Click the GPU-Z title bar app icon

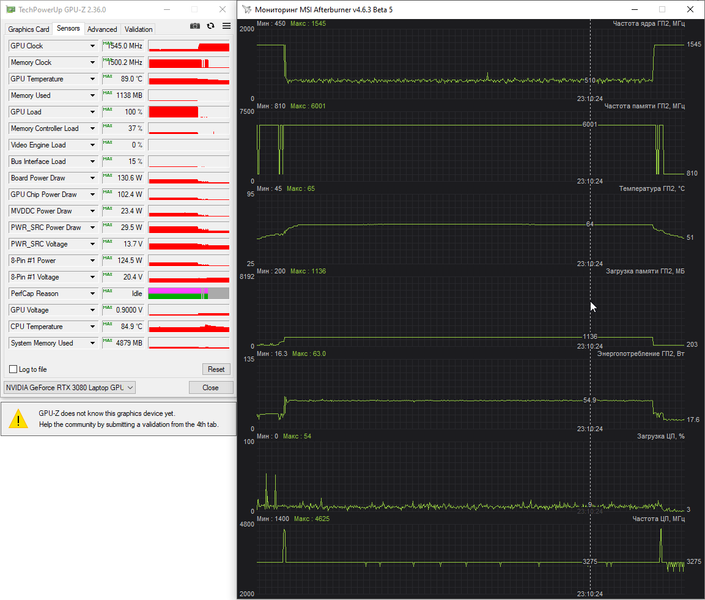coord(10,9)
